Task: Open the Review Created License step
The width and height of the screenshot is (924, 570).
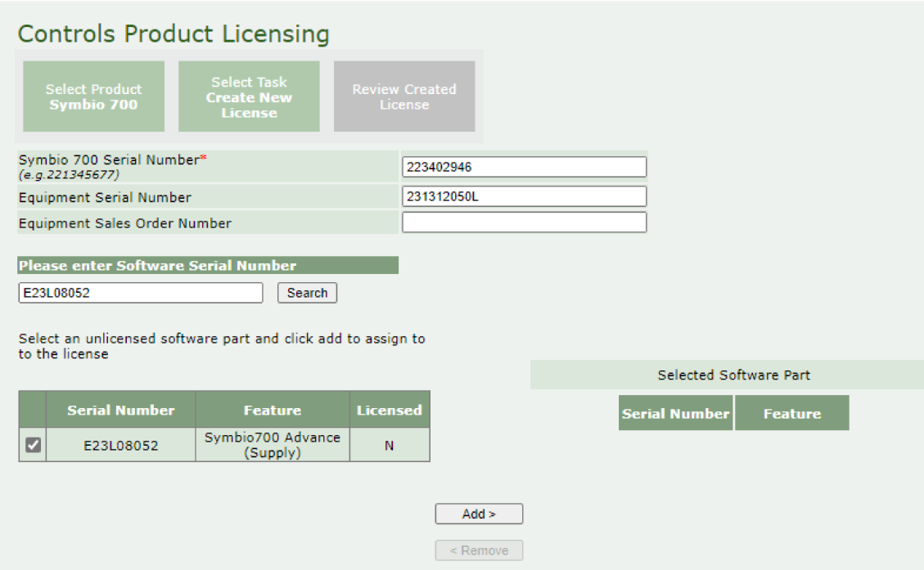Action: (x=404, y=96)
